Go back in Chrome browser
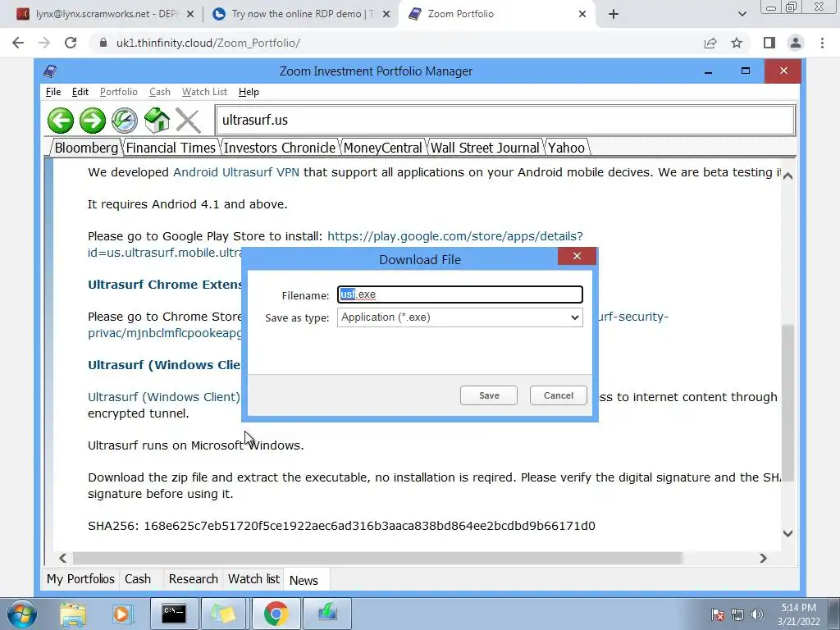Screen dimensions: 840x630 coord(18,43)
